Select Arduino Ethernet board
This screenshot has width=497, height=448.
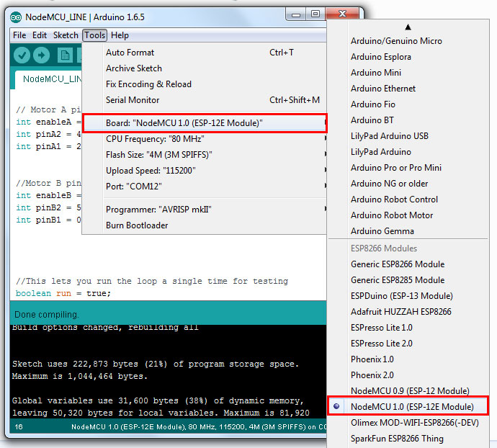[x=408, y=89]
